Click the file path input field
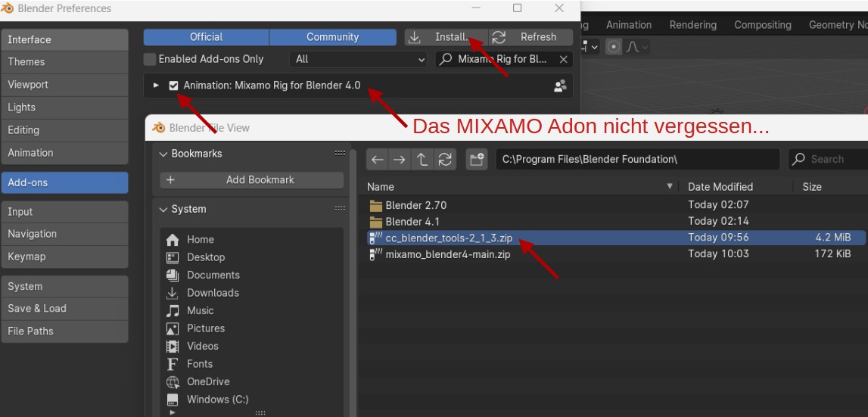This screenshot has width=868, height=417. (638, 160)
